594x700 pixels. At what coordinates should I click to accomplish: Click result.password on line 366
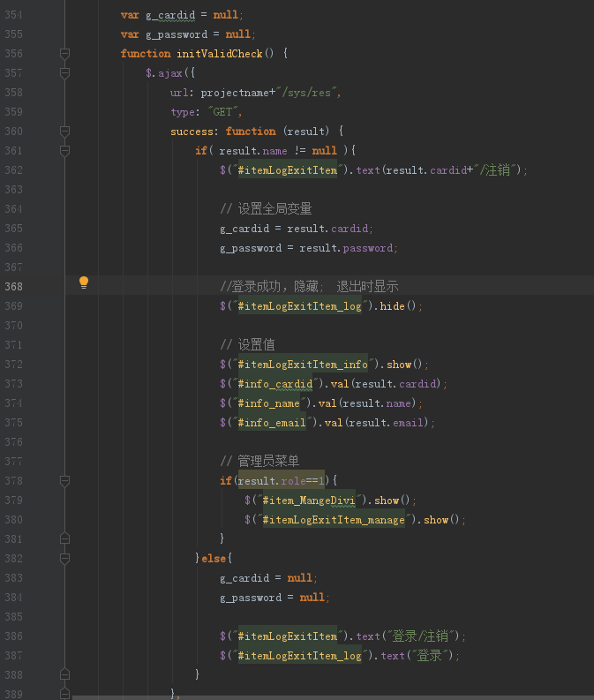[346, 248]
